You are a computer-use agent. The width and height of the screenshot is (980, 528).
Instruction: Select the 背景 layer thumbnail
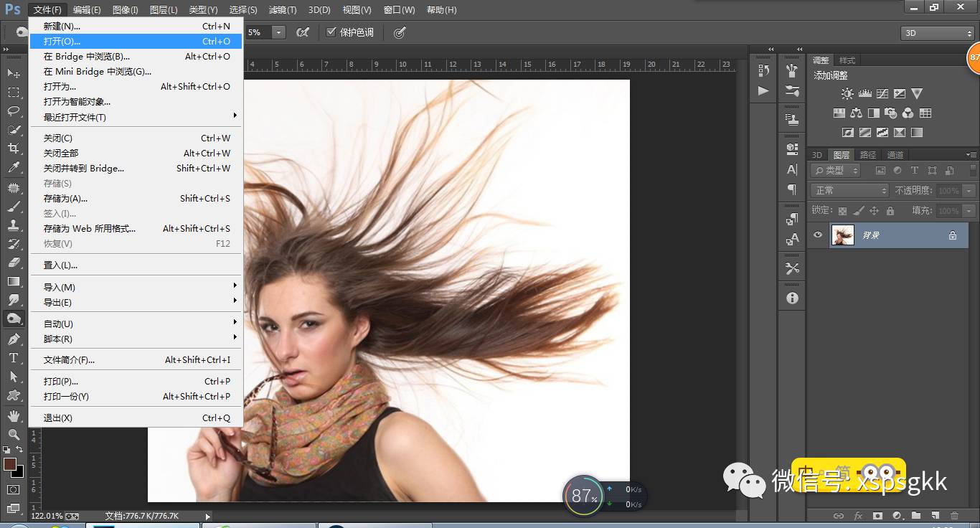843,235
